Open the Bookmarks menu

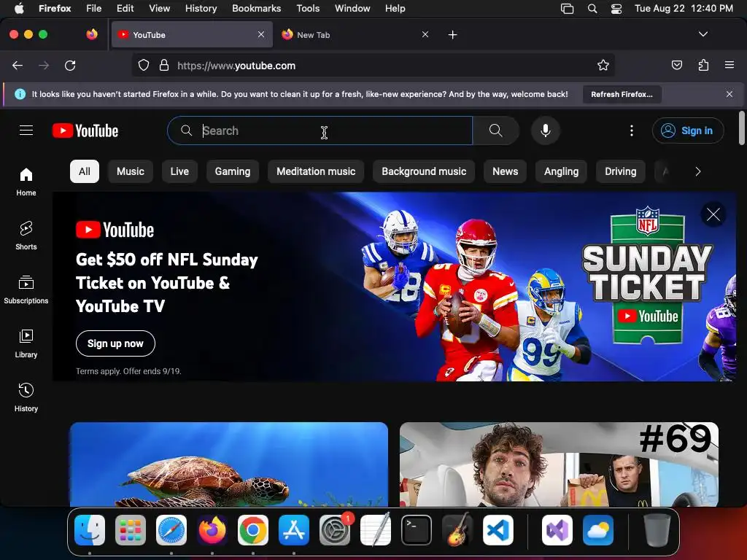pyautogui.click(x=256, y=9)
